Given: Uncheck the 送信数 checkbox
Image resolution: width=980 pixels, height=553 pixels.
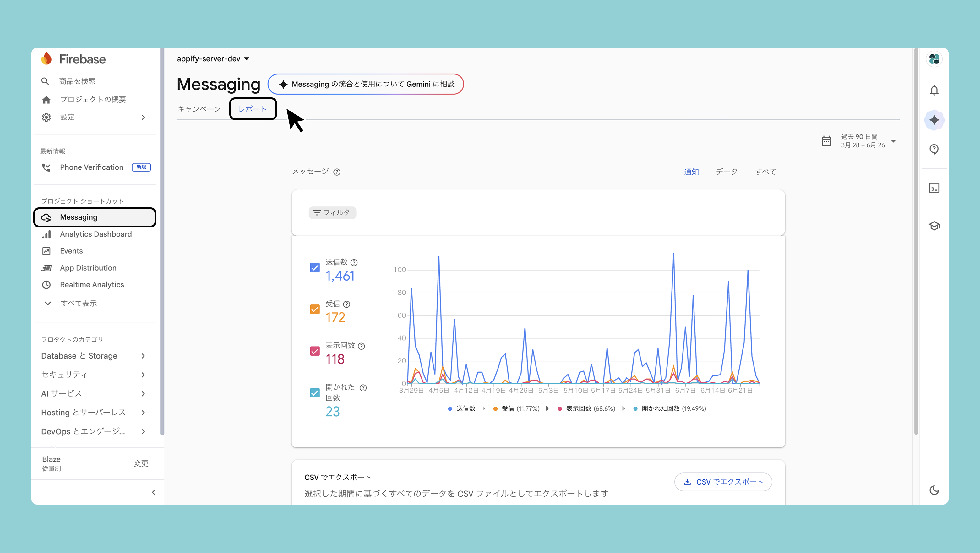Looking at the screenshot, I should tap(315, 268).
